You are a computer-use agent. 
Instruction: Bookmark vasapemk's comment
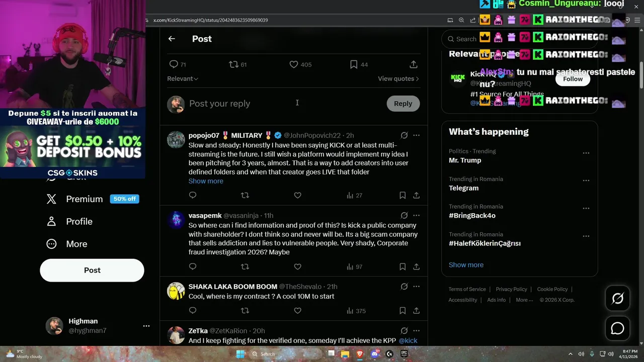(403, 266)
